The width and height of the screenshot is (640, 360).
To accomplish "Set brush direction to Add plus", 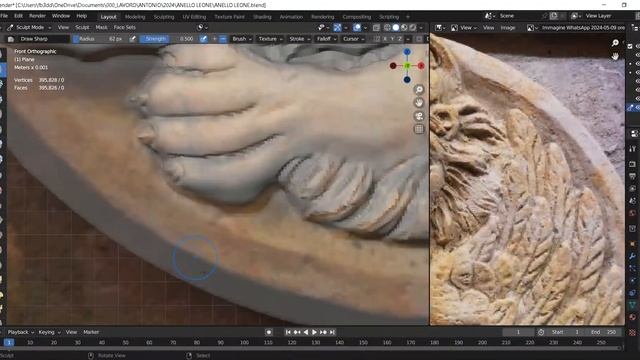I will 214,39.
